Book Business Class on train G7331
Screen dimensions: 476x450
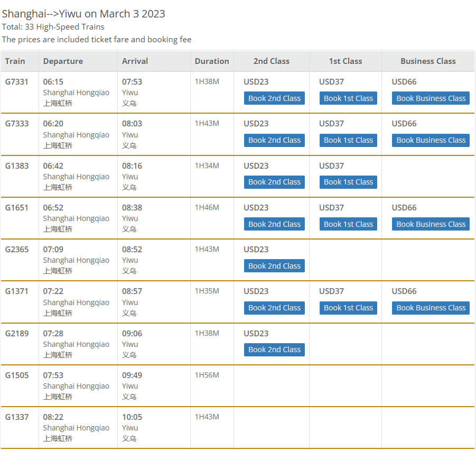click(431, 98)
